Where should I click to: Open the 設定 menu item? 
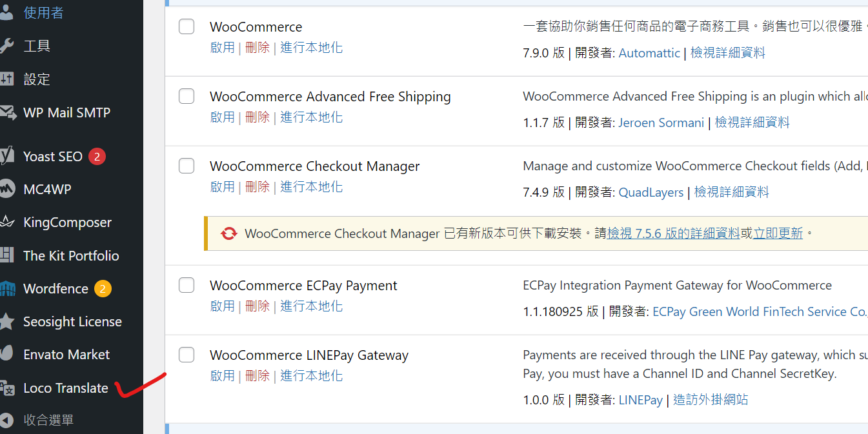37,79
